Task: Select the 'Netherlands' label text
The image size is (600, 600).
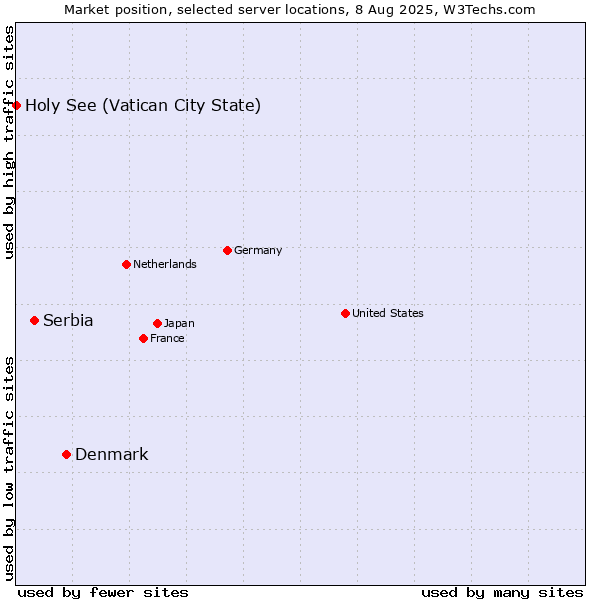Action: tap(165, 264)
